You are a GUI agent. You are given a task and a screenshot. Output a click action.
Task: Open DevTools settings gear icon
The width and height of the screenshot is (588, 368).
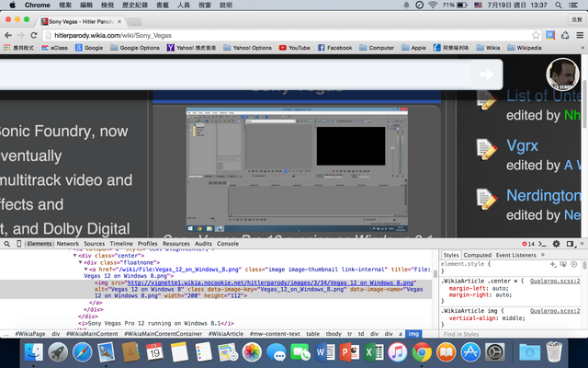pyautogui.click(x=556, y=244)
